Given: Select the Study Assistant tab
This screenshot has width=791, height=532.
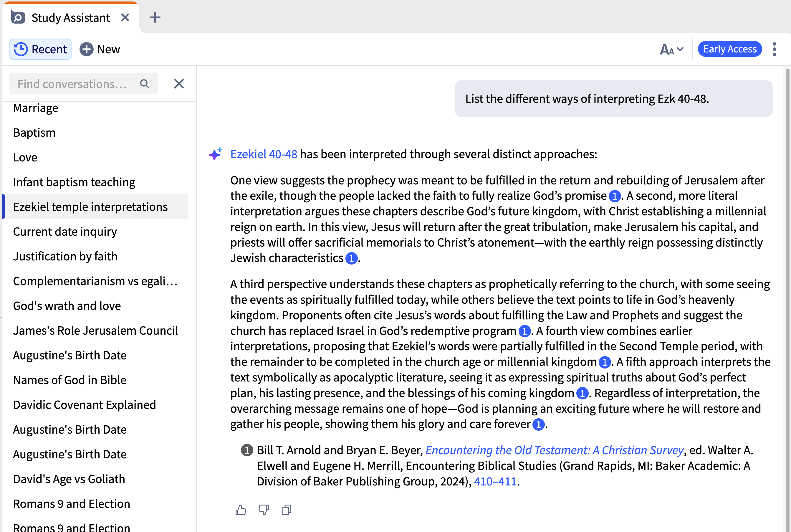Looking at the screenshot, I should pyautogui.click(x=71, y=18).
